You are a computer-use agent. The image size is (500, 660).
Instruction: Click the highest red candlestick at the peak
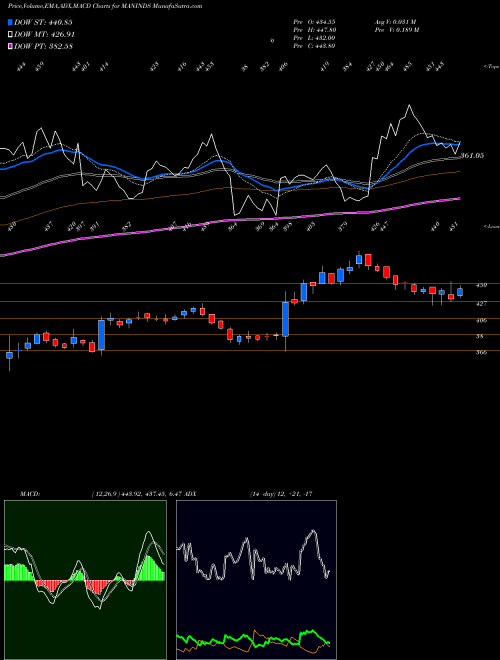(x=368, y=260)
